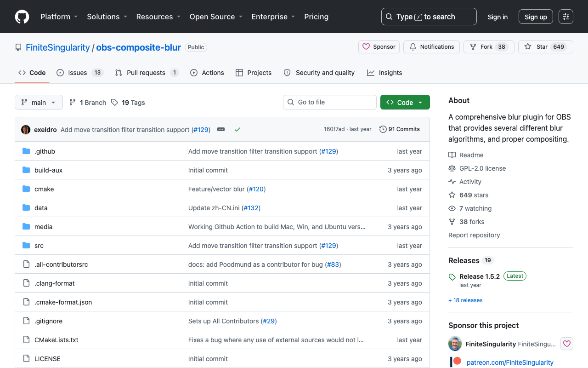Open the 91 Commits history
588x368 pixels.
pyautogui.click(x=400, y=129)
